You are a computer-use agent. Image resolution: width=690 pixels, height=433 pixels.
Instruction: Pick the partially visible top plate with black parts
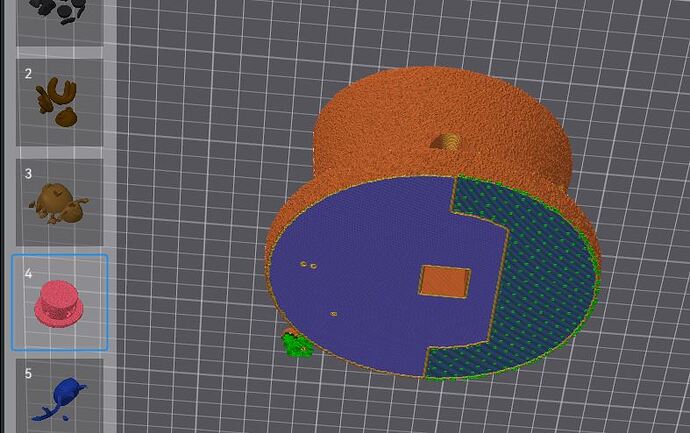(x=59, y=22)
